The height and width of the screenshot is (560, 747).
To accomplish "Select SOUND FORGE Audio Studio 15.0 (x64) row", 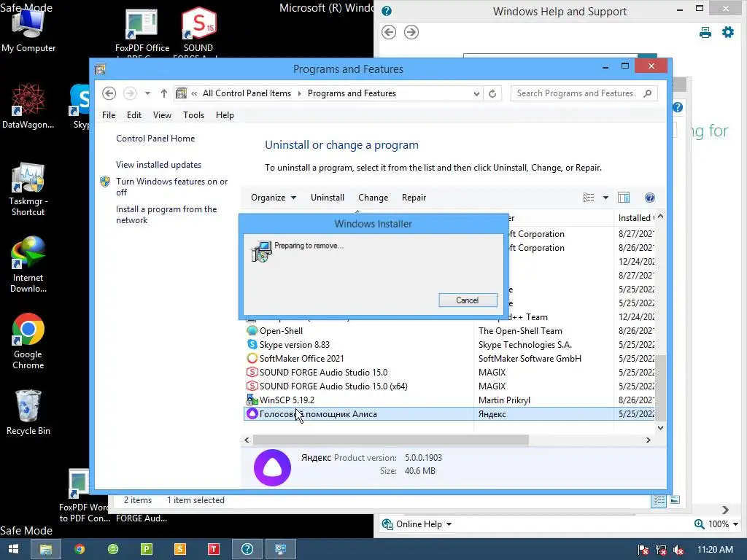I will (x=449, y=386).
